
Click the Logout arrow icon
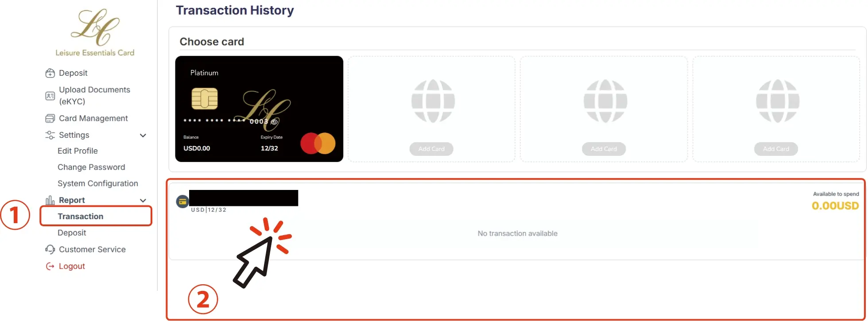pos(50,266)
